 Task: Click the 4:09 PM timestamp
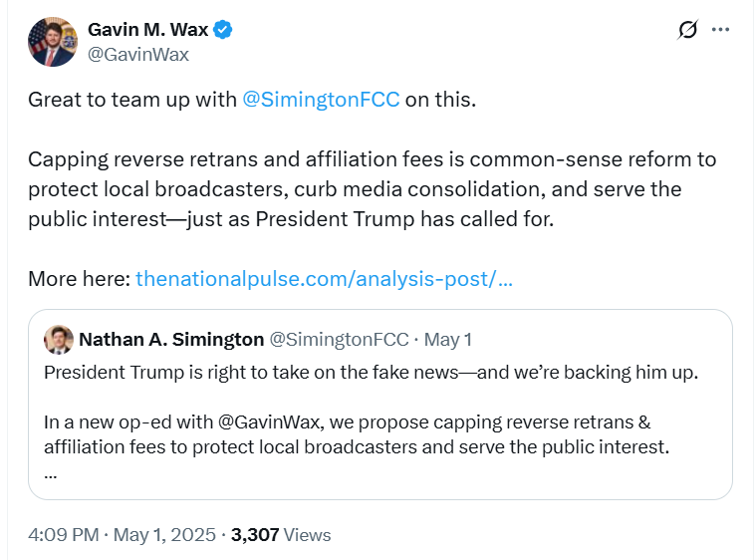pos(64,535)
